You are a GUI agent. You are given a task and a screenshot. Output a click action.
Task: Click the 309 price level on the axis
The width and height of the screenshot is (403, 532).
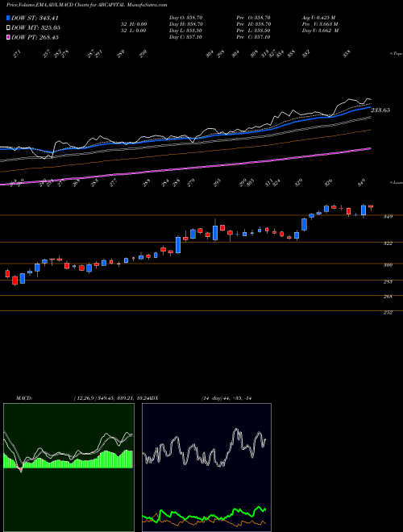388,265
